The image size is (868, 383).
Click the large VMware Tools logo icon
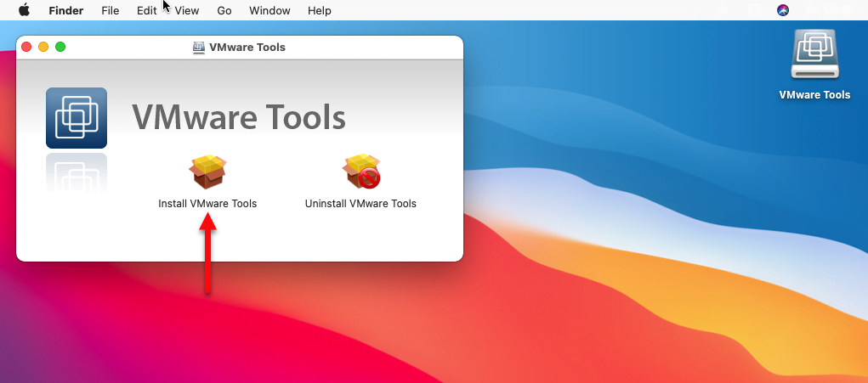click(77, 118)
